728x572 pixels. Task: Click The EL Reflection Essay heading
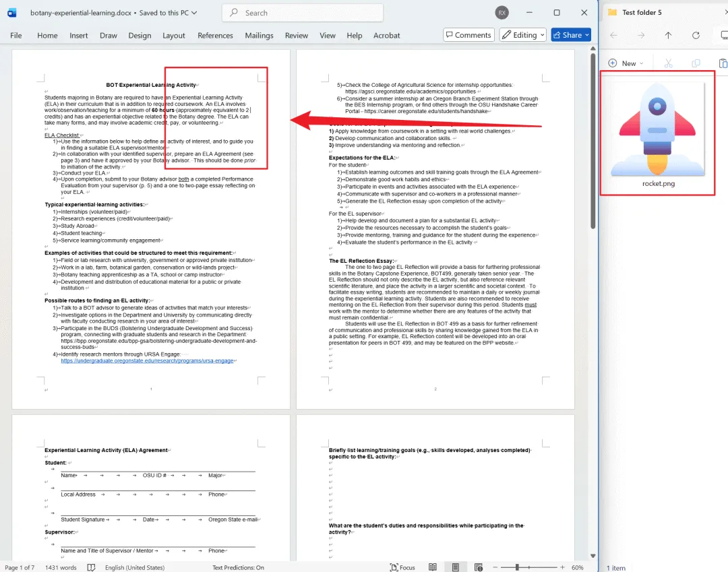pyautogui.click(x=361, y=261)
